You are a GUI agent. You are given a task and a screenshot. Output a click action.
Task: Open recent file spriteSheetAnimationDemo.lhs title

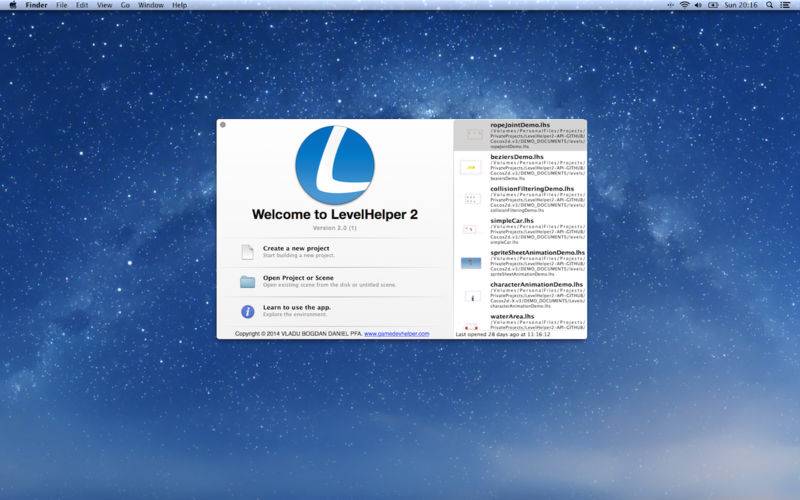coord(538,253)
